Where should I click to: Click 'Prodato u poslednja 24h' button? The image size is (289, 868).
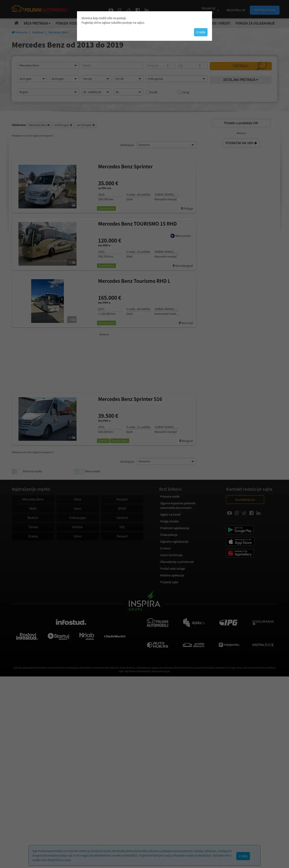click(241, 123)
